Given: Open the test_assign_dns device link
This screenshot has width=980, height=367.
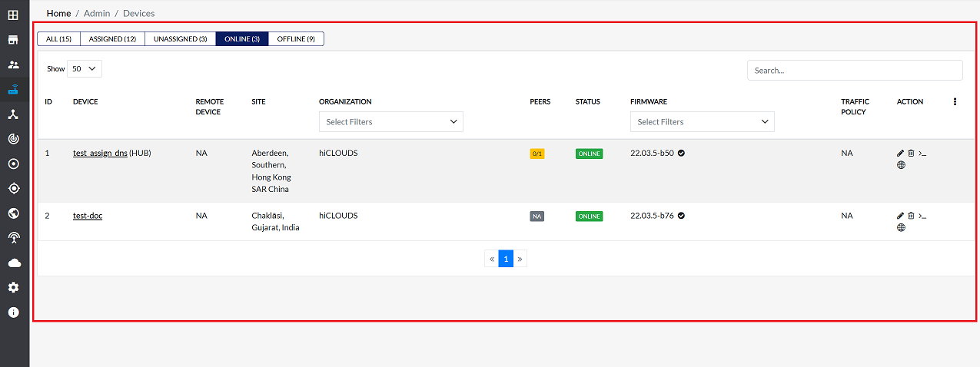Looking at the screenshot, I should pos(100,153).
